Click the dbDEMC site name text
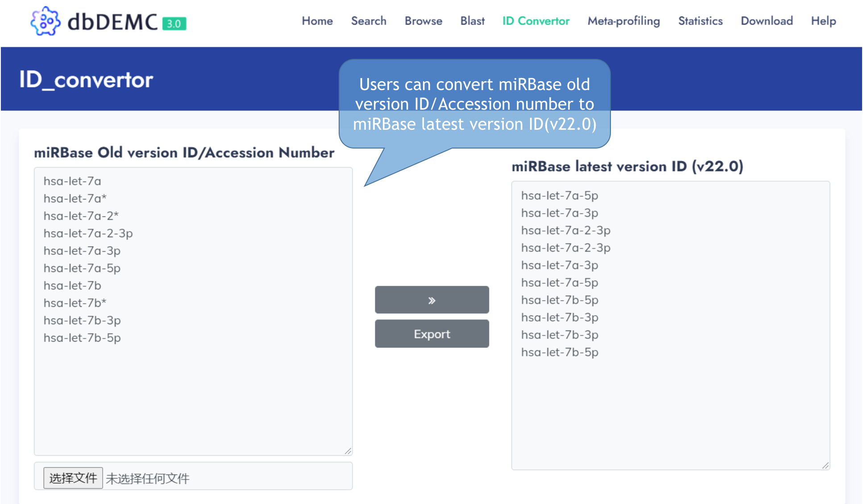The width and height of the screenshot is (863, 504). (112, 21)
